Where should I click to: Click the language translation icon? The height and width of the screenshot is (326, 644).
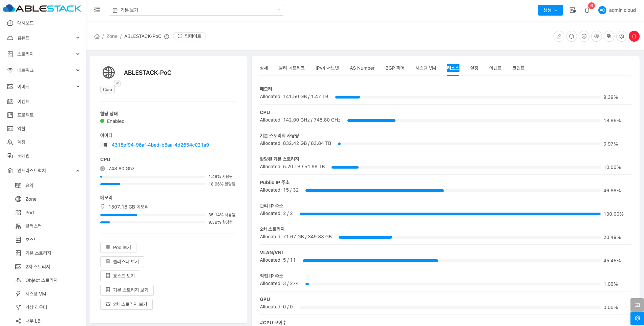[573, 10]
